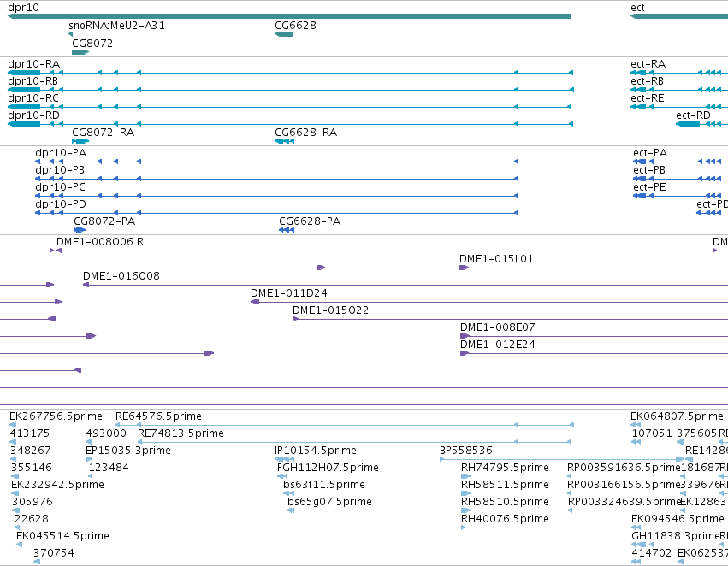Image resolution: width=728 pixels, height=566 pixels.
Task: Select the CG8072 gene glyph
Action: [80, 52]
